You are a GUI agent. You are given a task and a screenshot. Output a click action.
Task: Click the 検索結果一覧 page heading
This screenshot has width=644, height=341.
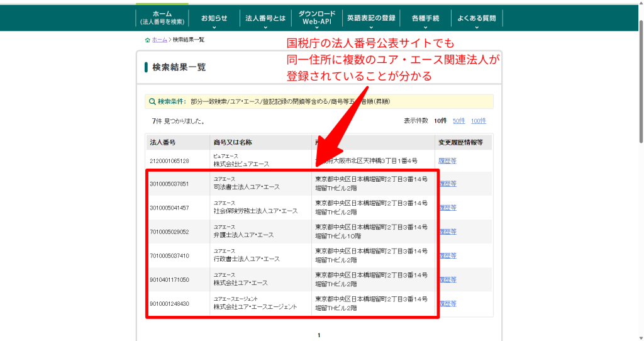tap(179, 67)
